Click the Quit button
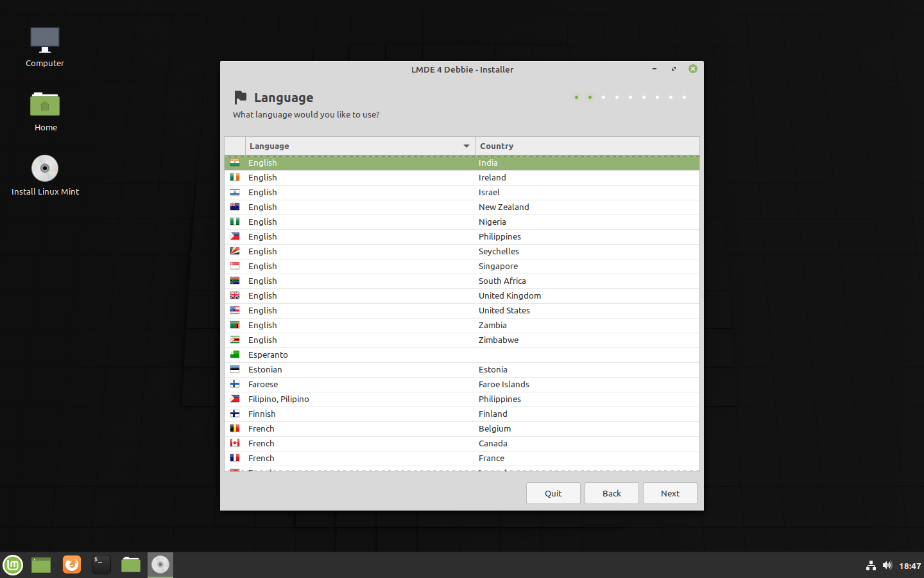 (x=553, y=493)
